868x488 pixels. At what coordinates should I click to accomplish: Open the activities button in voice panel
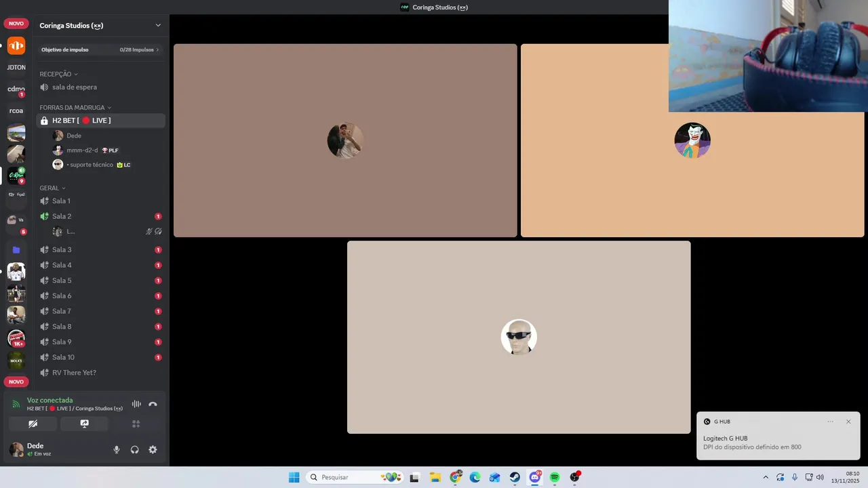pyautogui.click(x=136, y=424)
